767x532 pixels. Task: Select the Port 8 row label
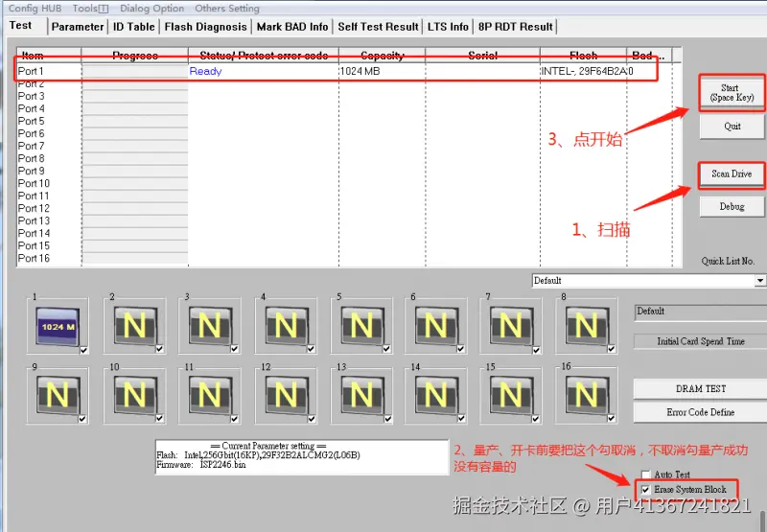pos(32,158)
